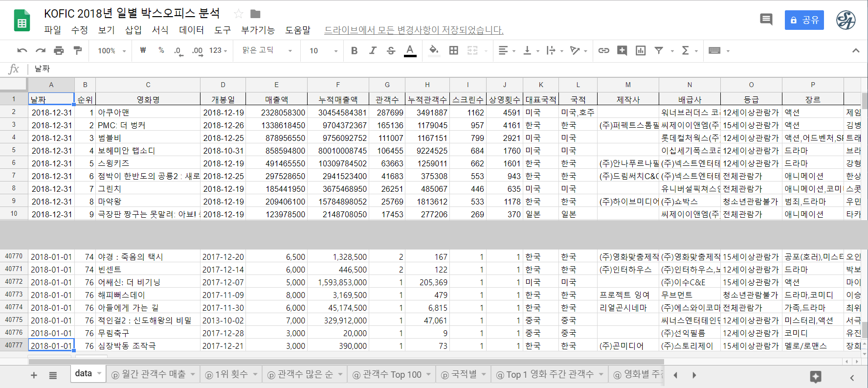Click the fill color paint bucket

pyautogui.click(x=433, y=50)
